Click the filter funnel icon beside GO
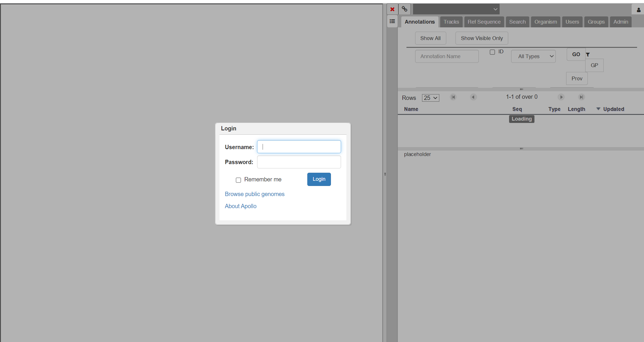Screen dimensions: 644x342 [x=588, y=54]
